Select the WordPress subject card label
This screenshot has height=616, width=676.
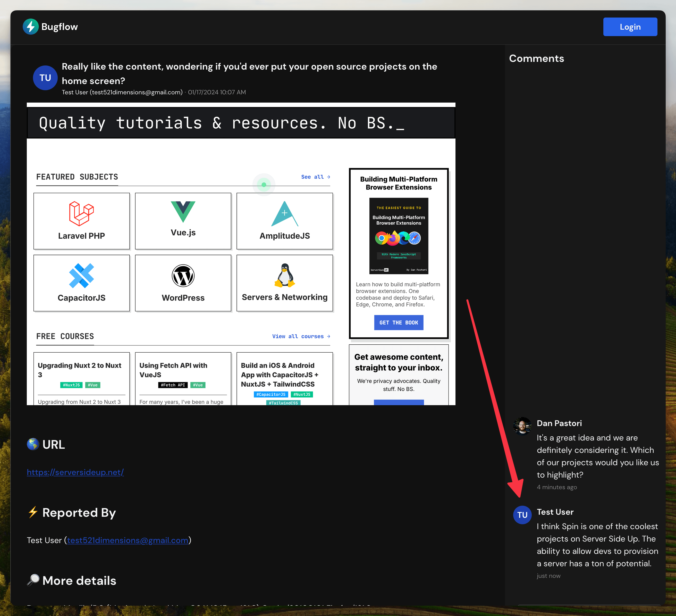183,298
